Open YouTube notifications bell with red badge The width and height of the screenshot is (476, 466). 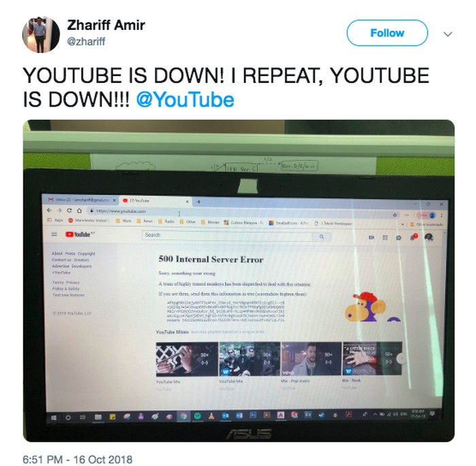(x=413, y=237)
